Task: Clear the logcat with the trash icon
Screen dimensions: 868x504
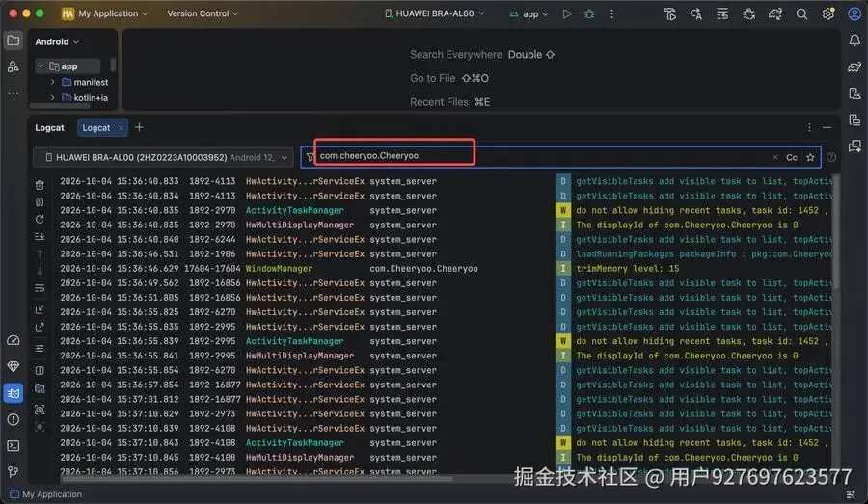Action: pos(40,185)
